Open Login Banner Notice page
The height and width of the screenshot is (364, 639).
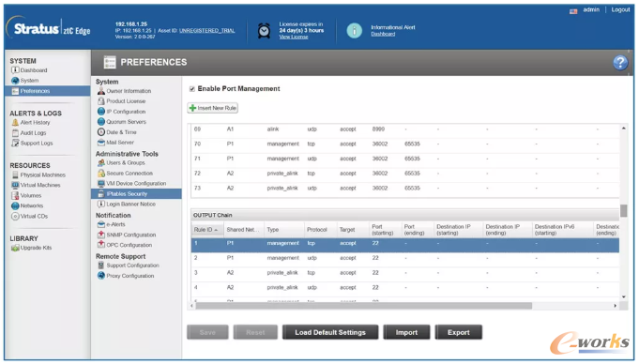[130, 204]
